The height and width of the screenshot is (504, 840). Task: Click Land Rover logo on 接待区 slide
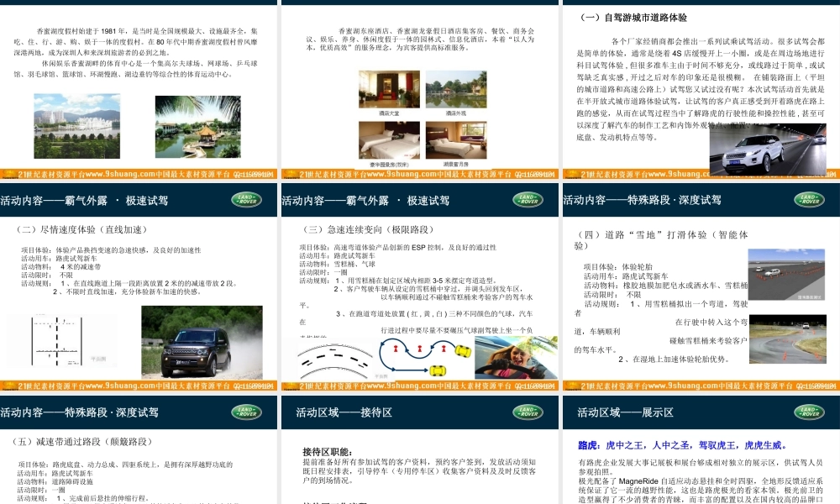(528, 412)
